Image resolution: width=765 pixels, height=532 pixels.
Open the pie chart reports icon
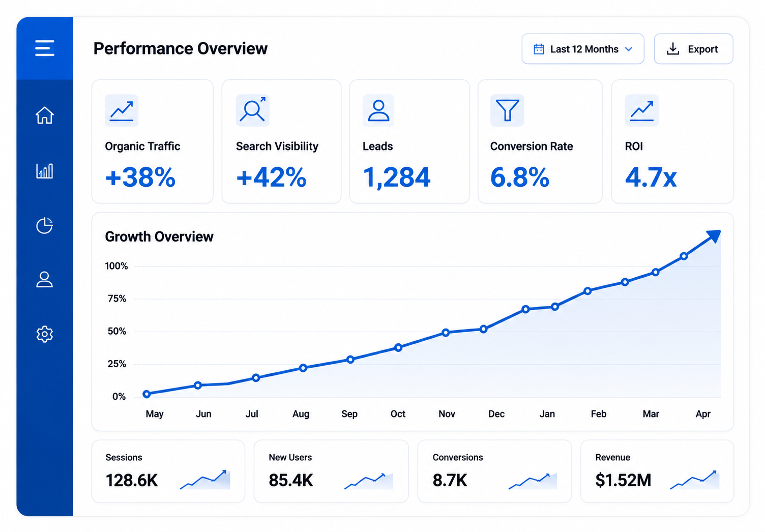coord(45,225)
